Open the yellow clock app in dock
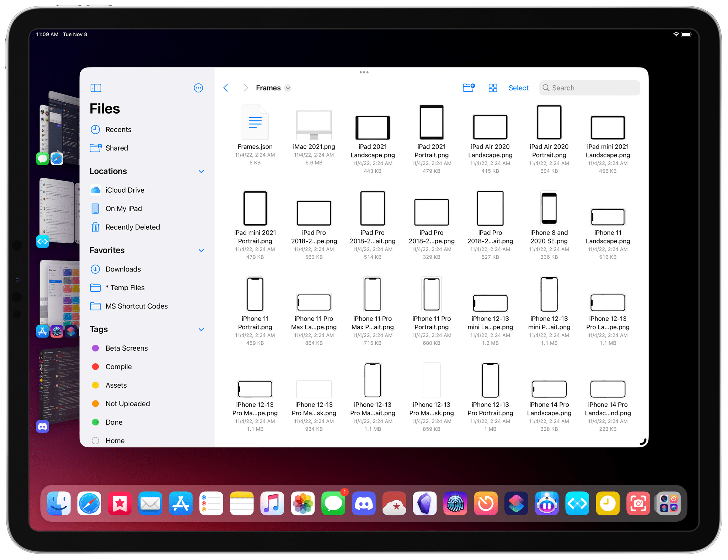Image resolution: width=728 pixels, height=560 pixels. click(x=608, y=503)
